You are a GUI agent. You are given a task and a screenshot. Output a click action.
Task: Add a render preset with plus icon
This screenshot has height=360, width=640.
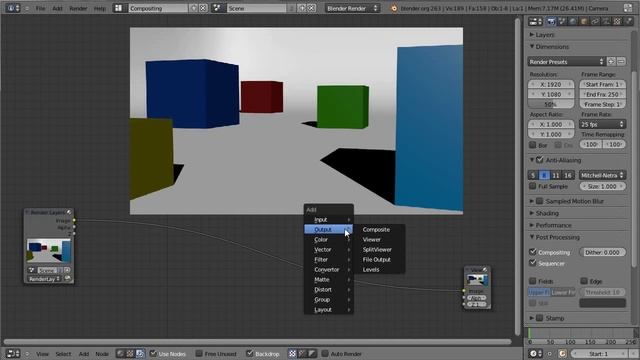[x=611, y=62]
